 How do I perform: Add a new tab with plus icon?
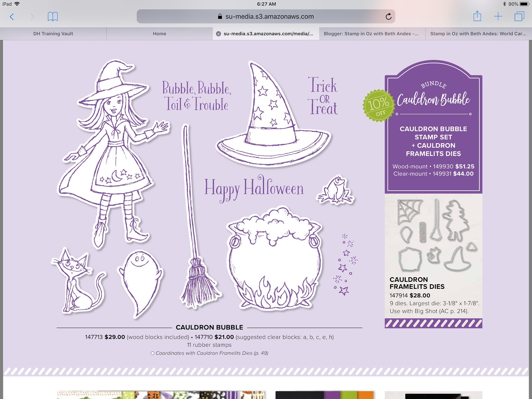[x=498, y=16]
